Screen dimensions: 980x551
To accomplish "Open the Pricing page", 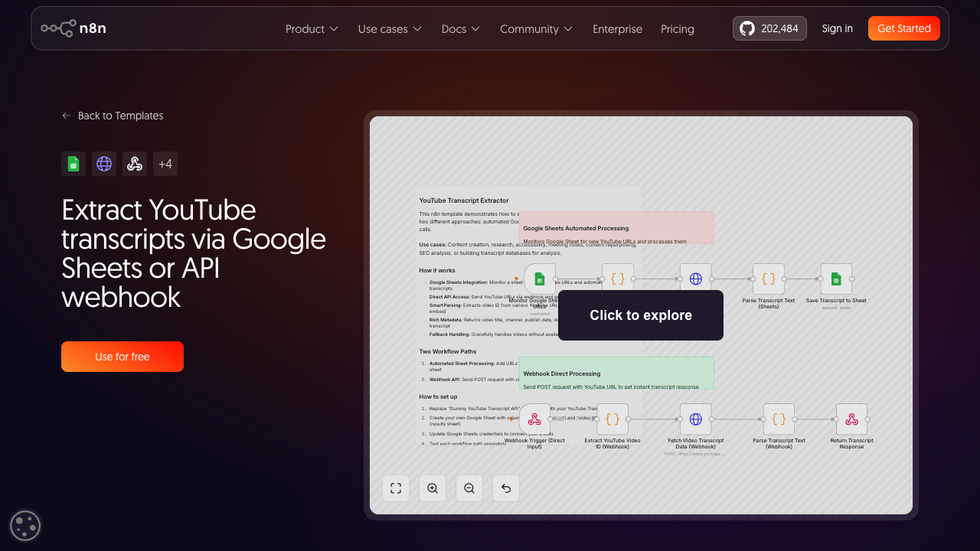I will click(678, 29).
